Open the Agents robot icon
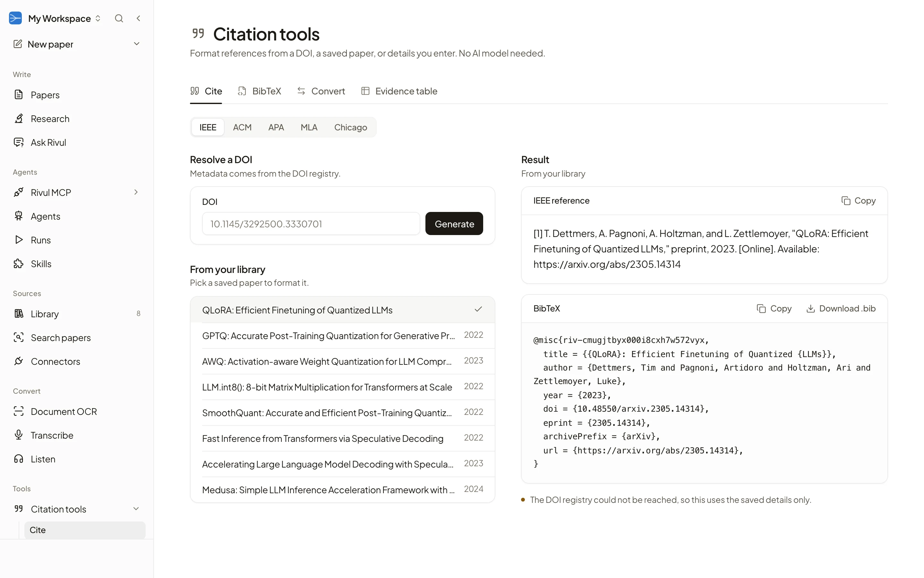 pyautogui.click(x=18, y=216)
